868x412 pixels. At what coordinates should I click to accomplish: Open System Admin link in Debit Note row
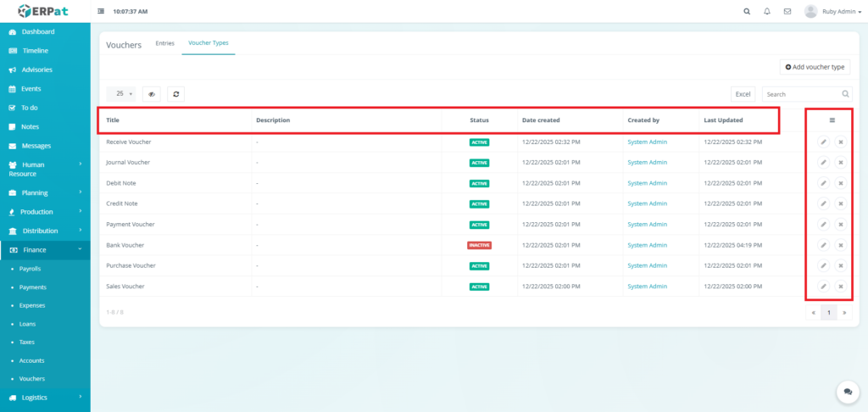click(647, 183)
